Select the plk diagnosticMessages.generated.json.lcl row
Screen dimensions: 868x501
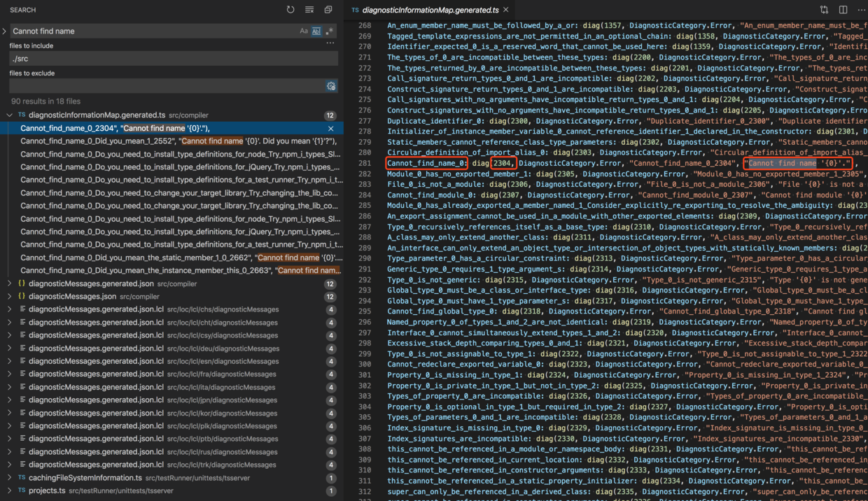[x=171, y=426]
